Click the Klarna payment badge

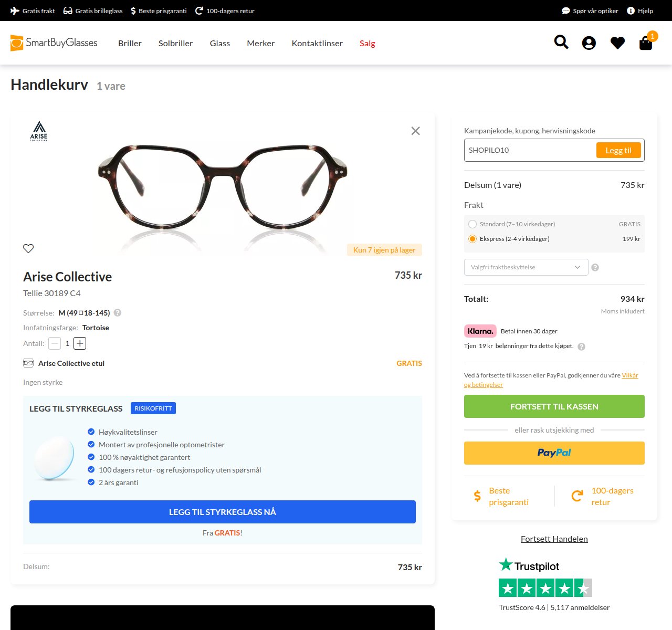[x=480, y=331]
